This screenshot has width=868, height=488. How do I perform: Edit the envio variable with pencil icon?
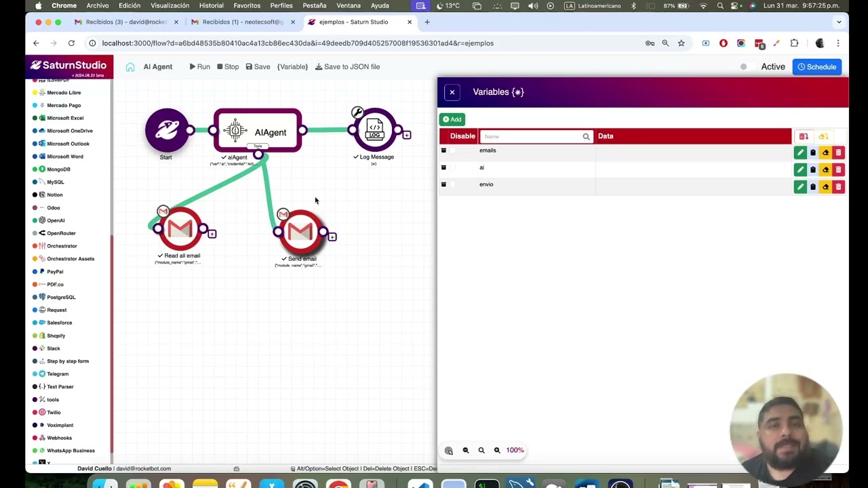tap(800, 186)
